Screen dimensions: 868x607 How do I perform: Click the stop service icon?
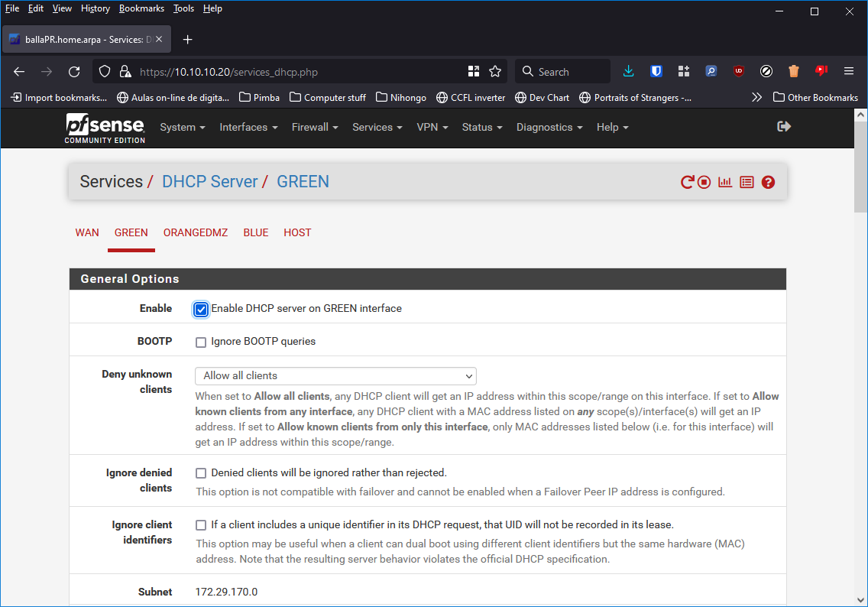704,182
